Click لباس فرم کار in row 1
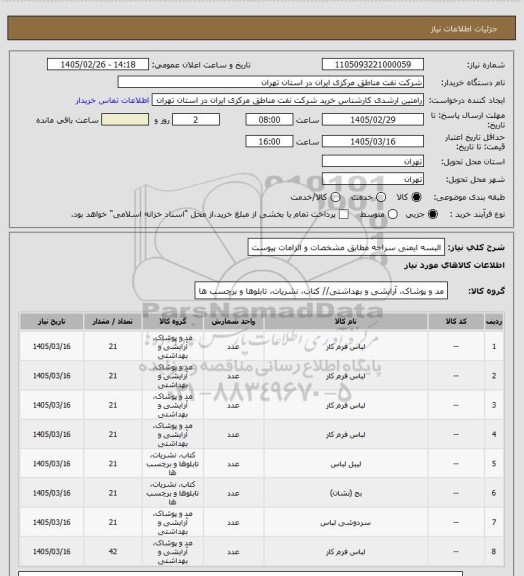The image size is (524, 576). tap(346, 347)
